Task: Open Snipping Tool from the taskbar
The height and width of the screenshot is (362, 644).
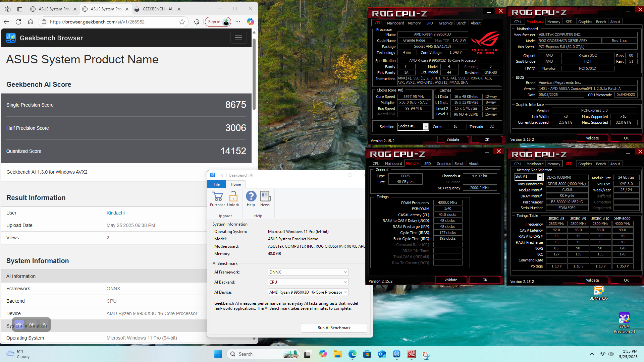Action: click(x=426, y=355)
